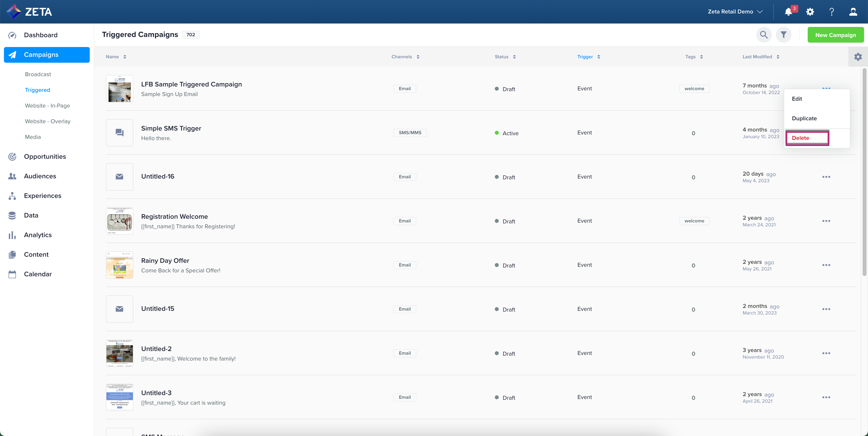Select Edit in the context menu
This screenshot has height=436, width=868.
797,99
